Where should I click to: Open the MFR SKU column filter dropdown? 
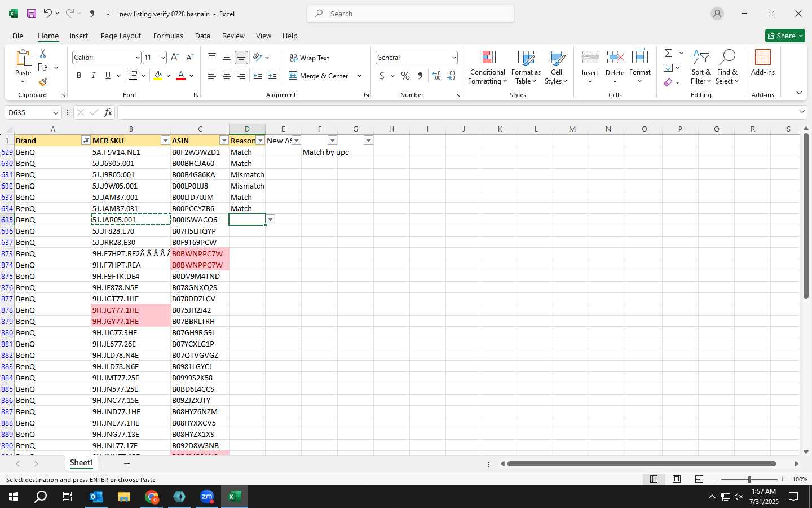(x=165, y=141)
